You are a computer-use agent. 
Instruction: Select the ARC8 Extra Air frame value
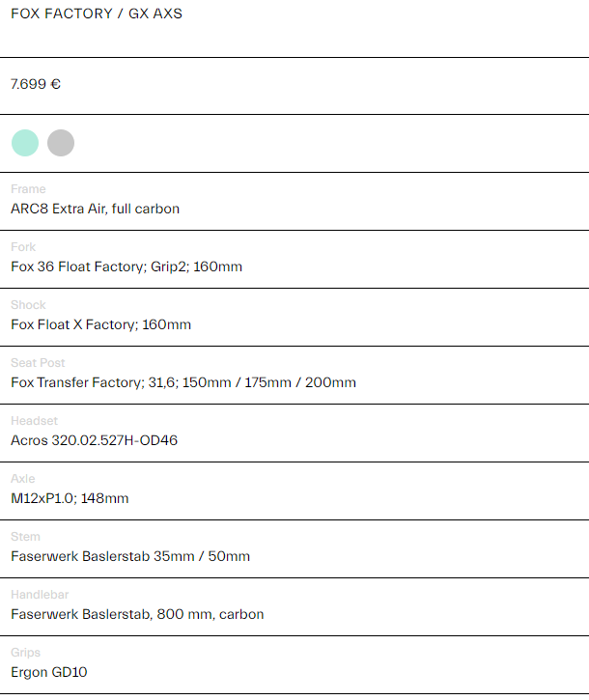click(95, 209)
